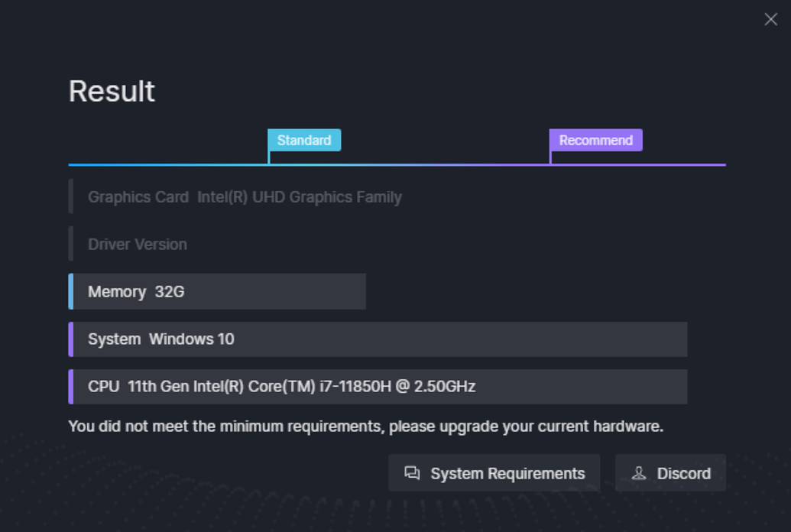The height and width of the screenshot is (532, 791).
Task: Click the Result heading title
Action: coord(112,90)
